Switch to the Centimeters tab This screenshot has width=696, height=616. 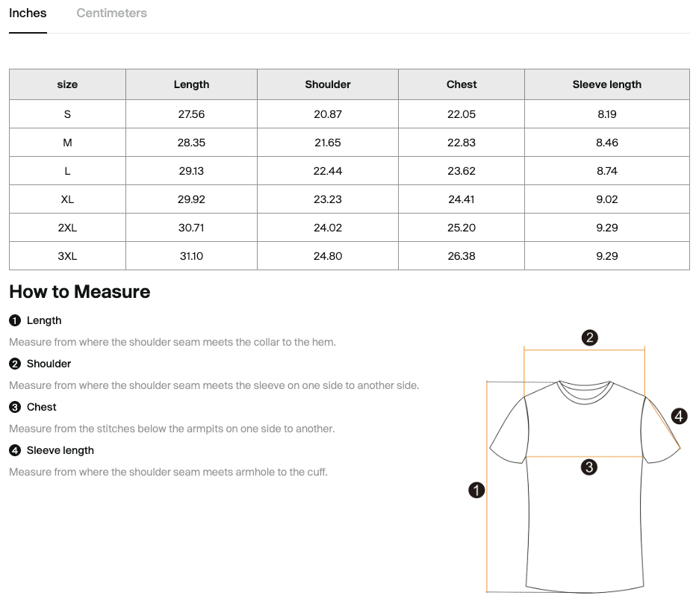tap(111, 13)
